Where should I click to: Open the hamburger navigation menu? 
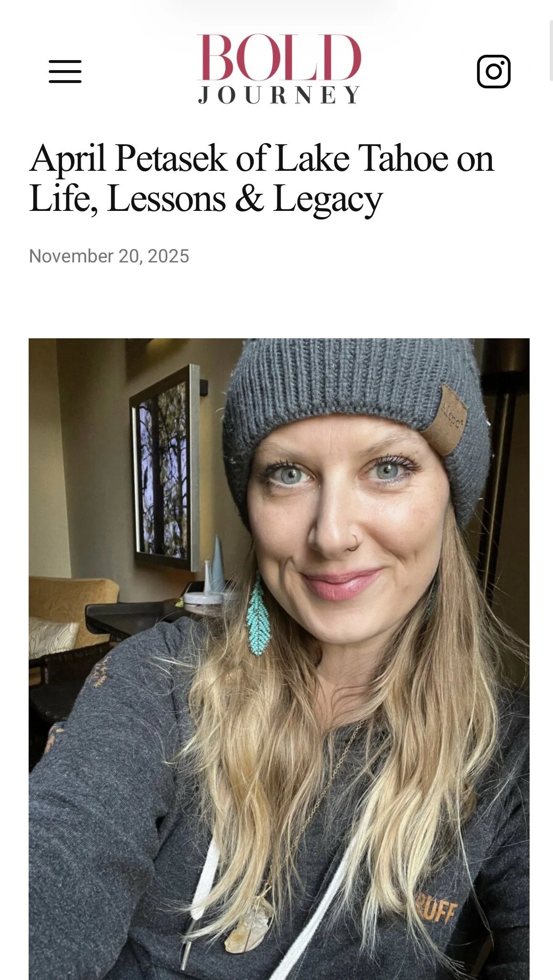click(x=65, y=72)
